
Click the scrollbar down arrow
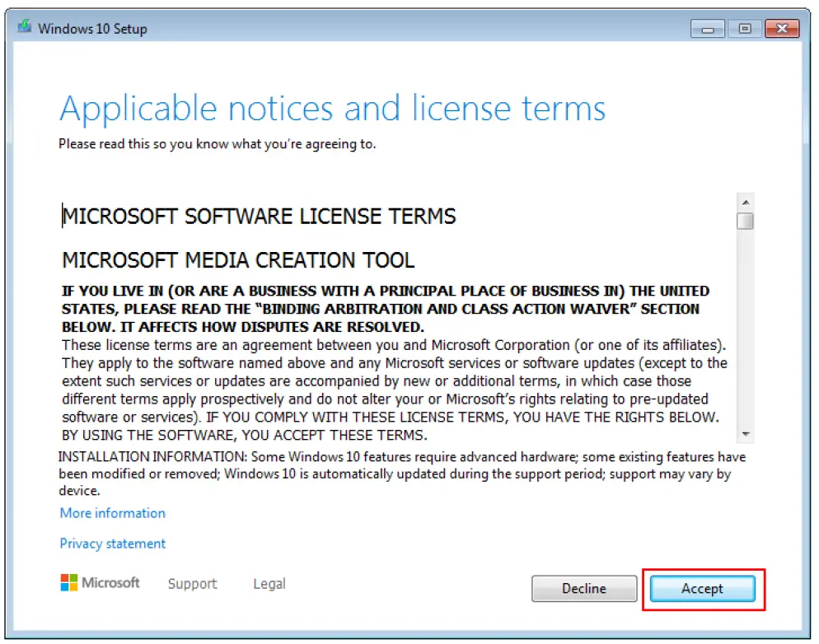tap(745, 434)
